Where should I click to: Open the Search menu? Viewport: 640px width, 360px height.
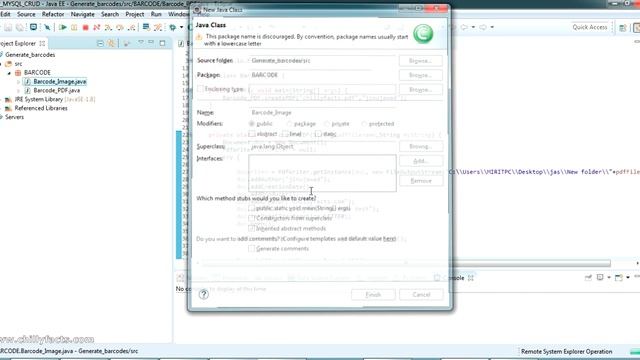[x=110, y=14]
